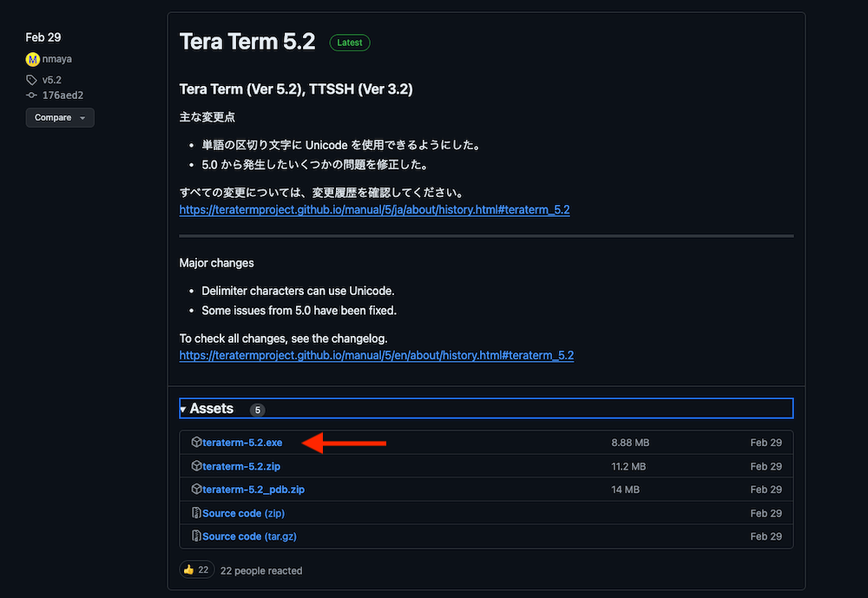
Task: Open the English changelog history link
Action: [x=377, y=356]
